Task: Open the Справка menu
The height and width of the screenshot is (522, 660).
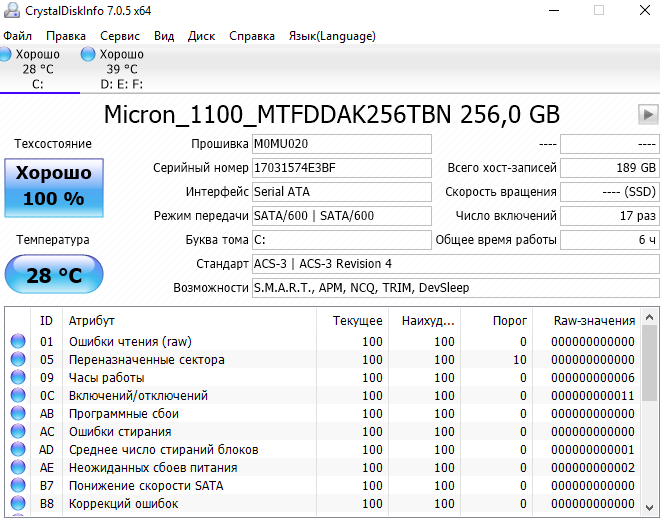Action: pos(252,36)
